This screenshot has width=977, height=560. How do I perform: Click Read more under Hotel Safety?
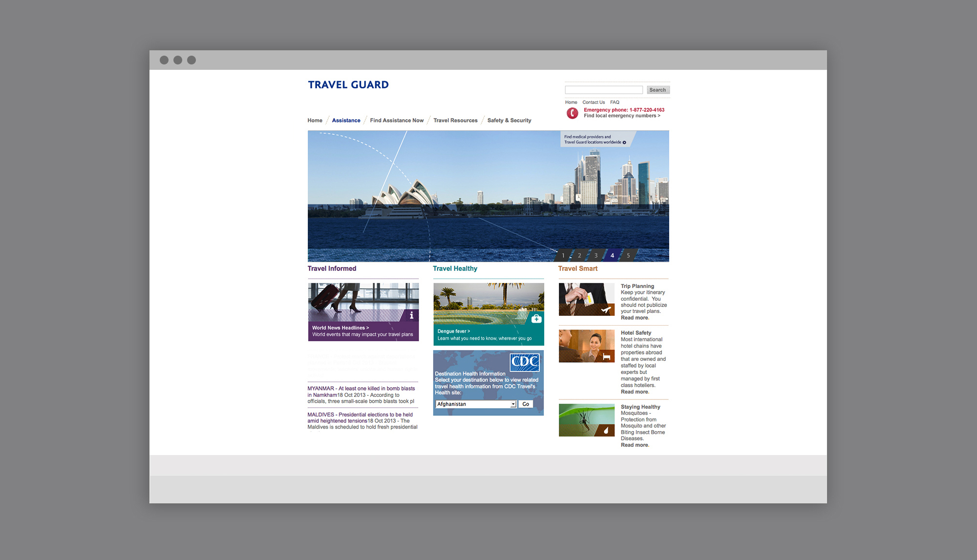coord(635,392)
